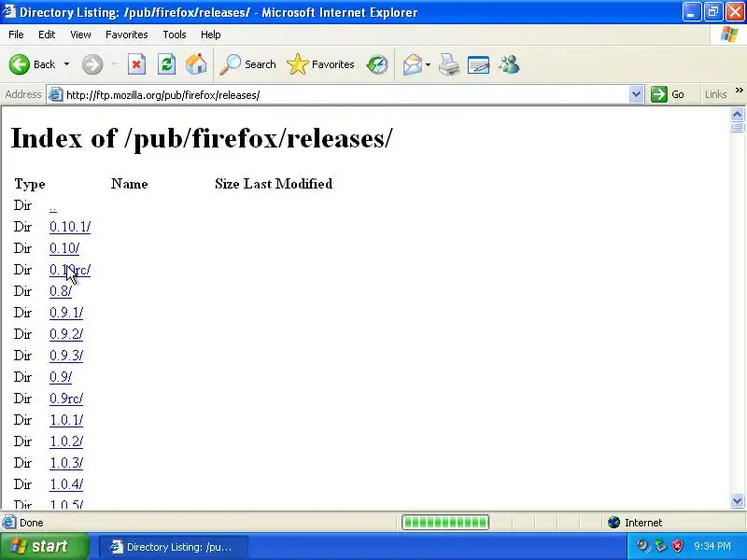Open the 1.0.3/ directory link
This screenshot has width=747, height=560.
click(x=66, y=462)
